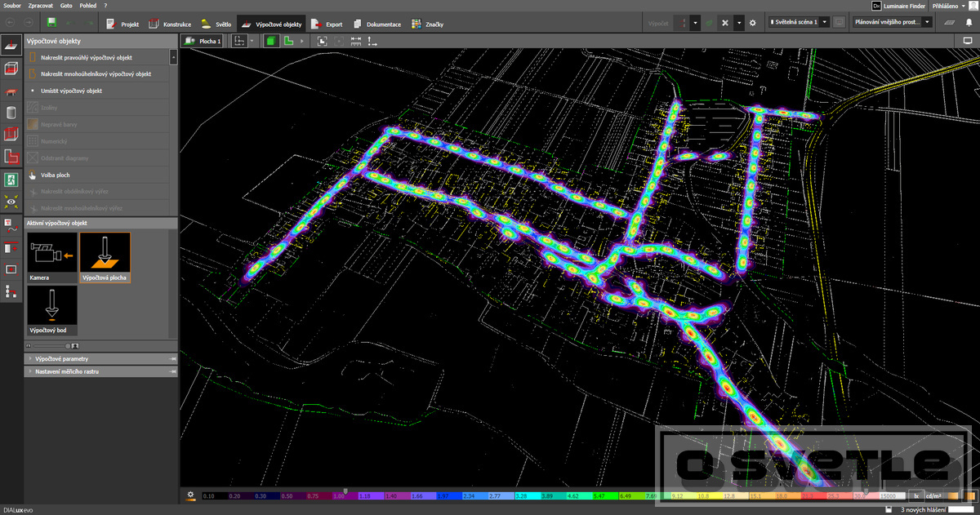Open the Zpracovat menu

click(40, 5)
